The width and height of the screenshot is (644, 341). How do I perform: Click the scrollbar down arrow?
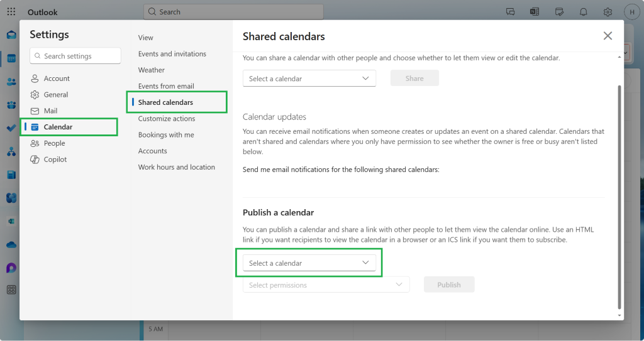point(619,315)
